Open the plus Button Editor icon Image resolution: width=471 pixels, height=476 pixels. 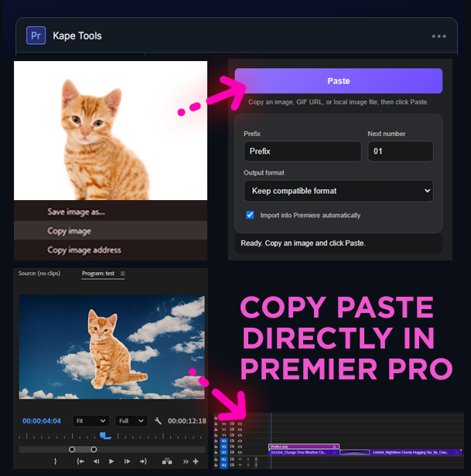tap(196, 461)
